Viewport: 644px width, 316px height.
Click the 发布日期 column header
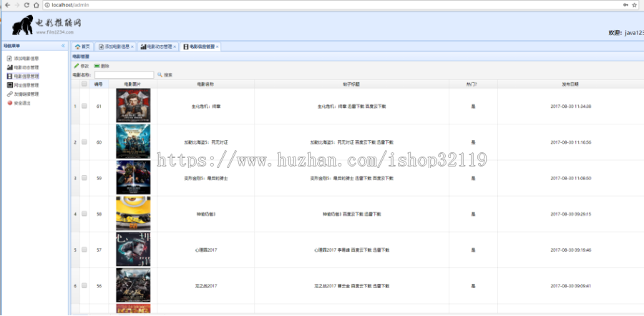[570, 84]
